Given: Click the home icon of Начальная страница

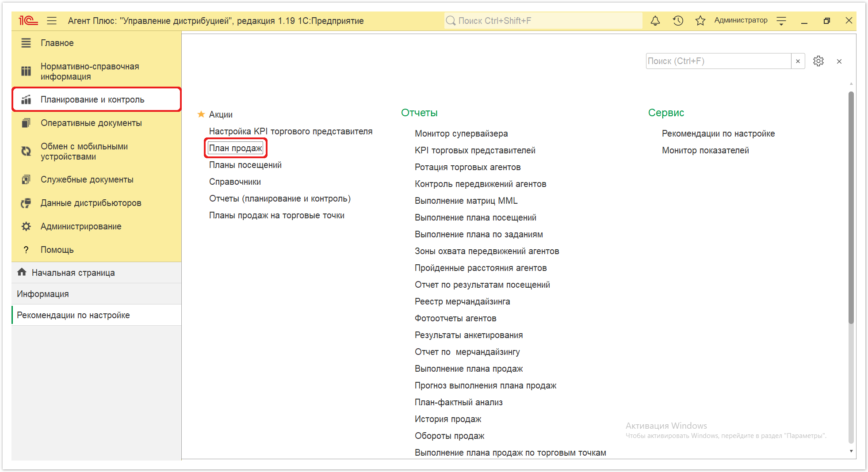Looking at the screenshot, I should pyautogui.click(x=22, y=272).
